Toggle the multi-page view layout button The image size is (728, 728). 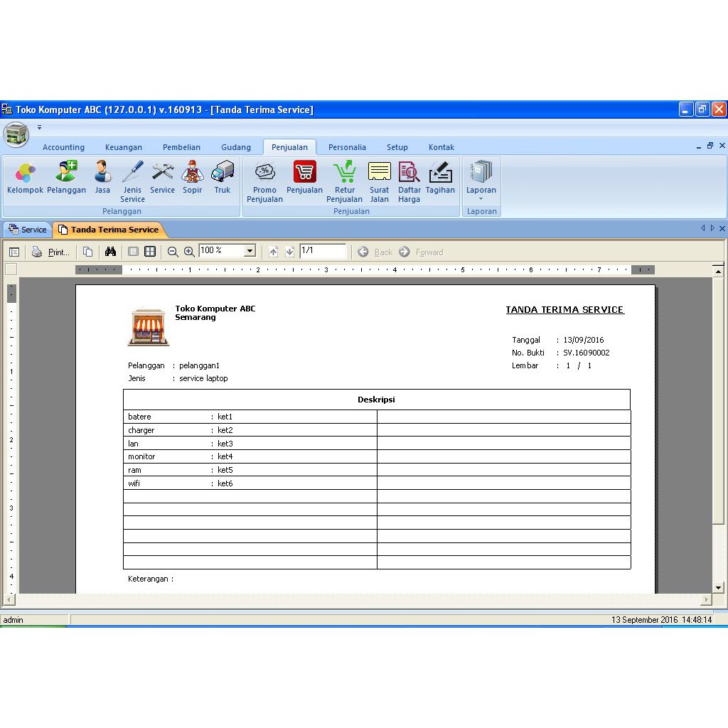point(150,252)
